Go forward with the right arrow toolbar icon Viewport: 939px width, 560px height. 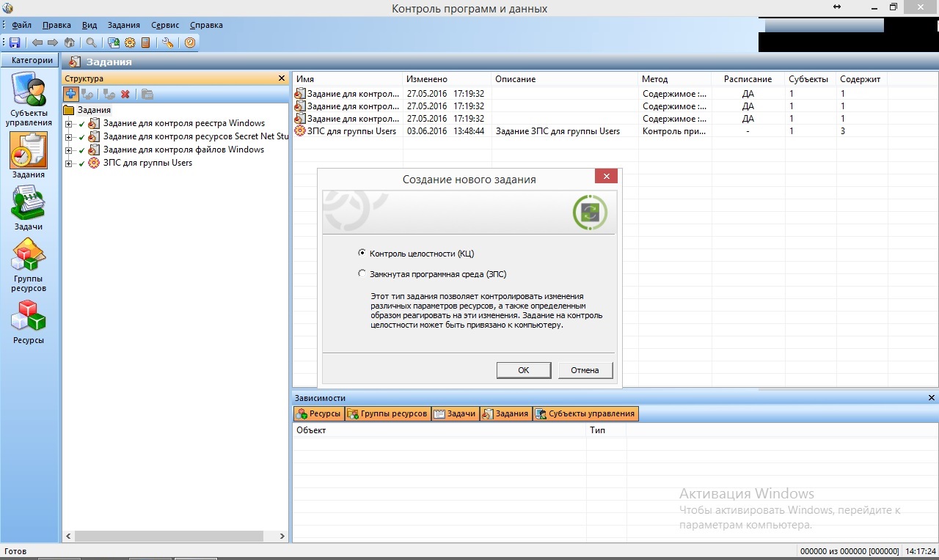(53, 43)
